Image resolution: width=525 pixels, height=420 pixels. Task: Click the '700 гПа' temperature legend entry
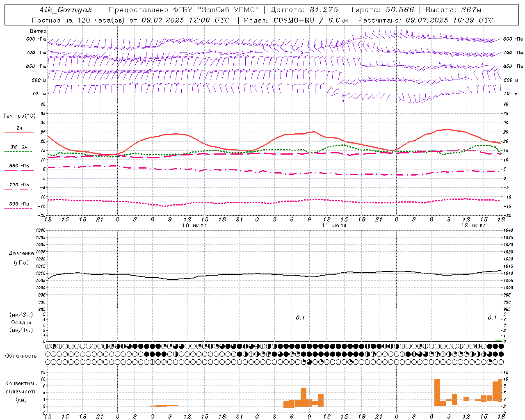(x=19, y=185)
